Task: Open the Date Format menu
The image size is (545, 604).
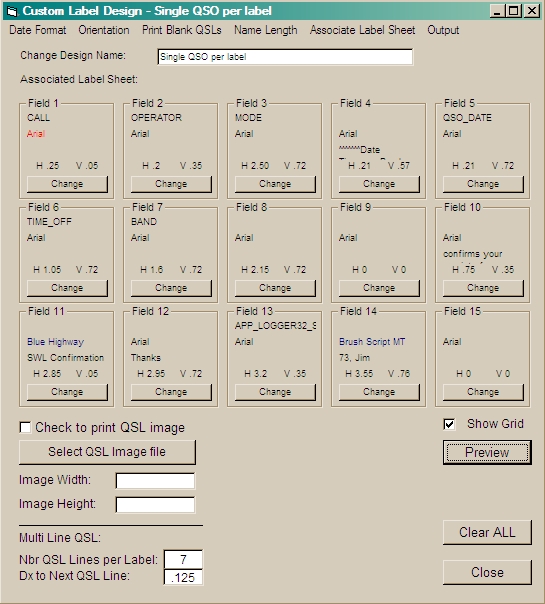Action: [x=38, y=30]
